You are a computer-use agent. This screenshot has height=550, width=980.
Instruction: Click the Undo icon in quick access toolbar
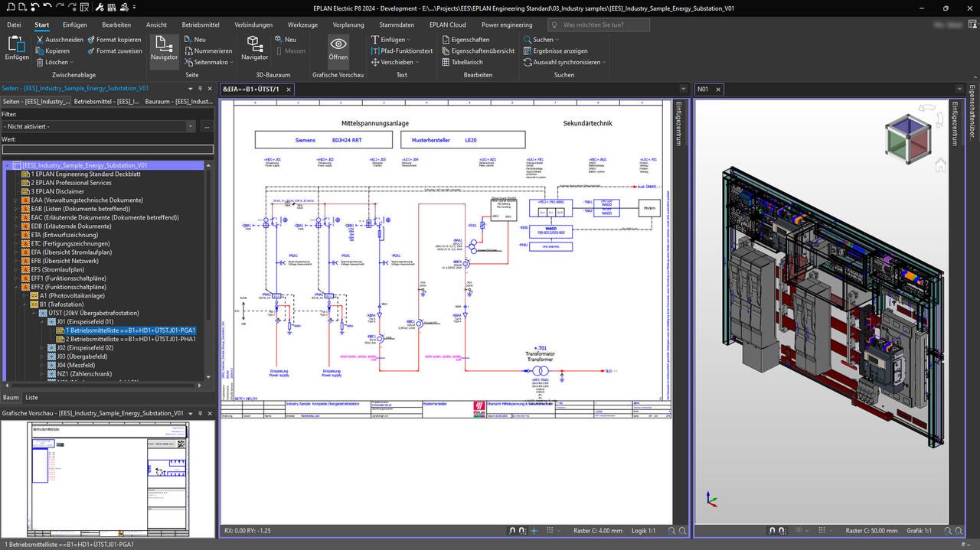pyautogui.click(x=47, y=6)
